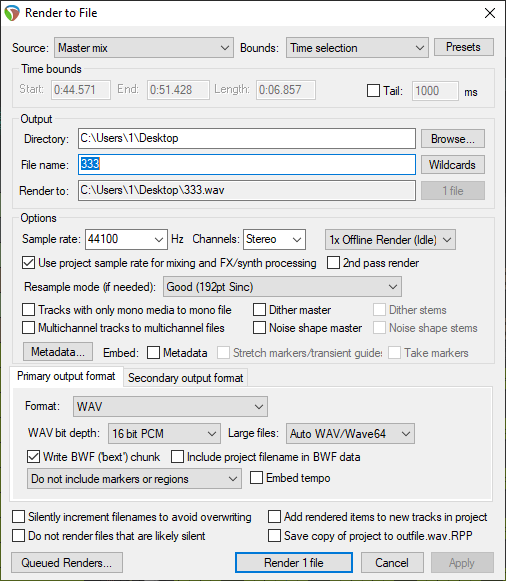Open the Format dropdown showing WAV
506x581 pixels.
coord(170,406)
